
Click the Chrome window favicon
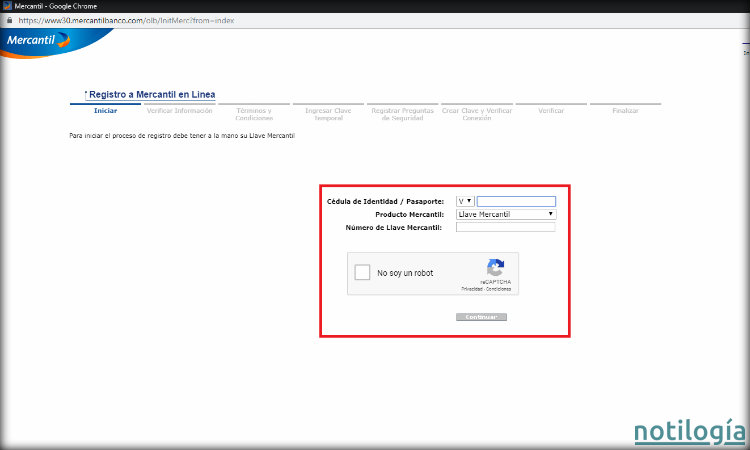pyautogui.click(x=7, y=6)
